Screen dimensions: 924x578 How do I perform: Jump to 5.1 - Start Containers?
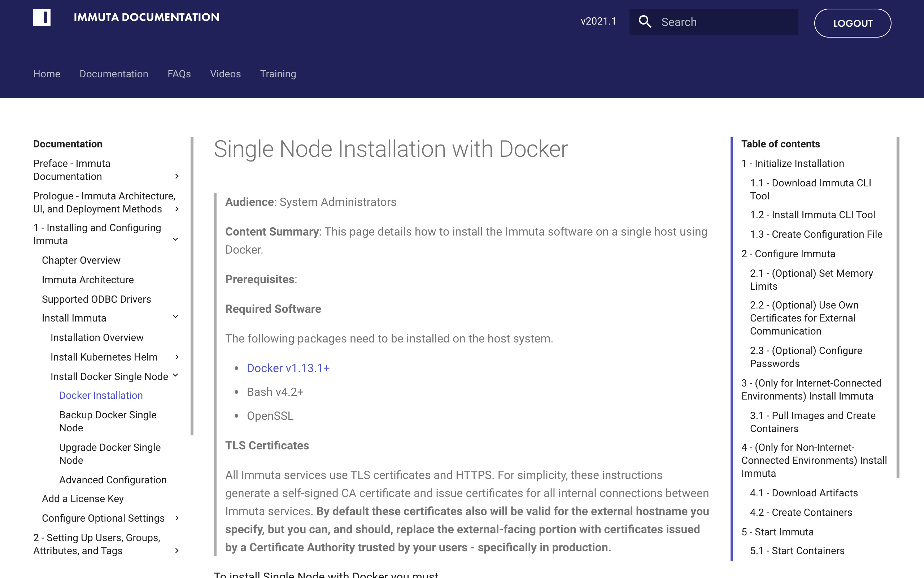click(797, 551)
